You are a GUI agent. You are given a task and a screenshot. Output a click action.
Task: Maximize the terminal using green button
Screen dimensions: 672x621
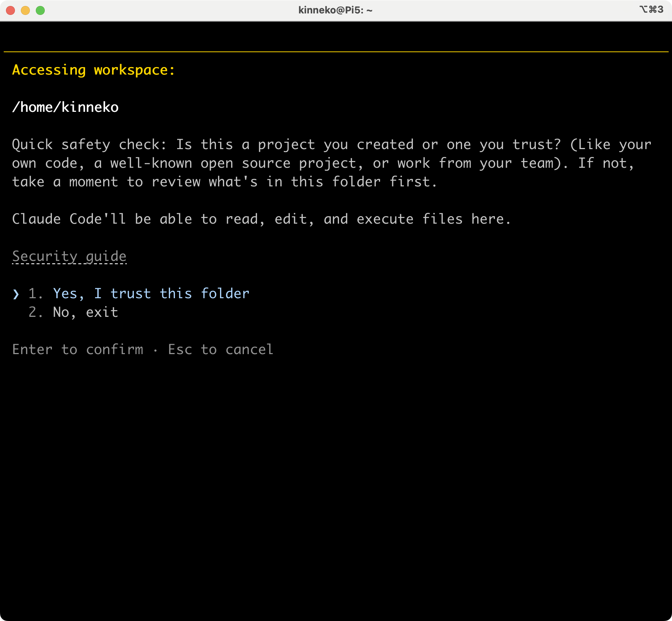coord(40,10)
